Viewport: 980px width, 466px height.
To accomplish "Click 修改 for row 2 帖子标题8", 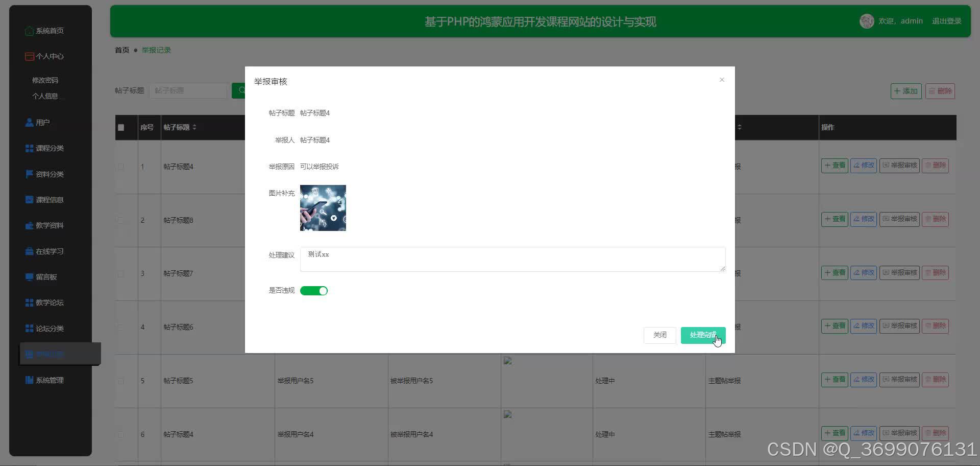I will click(863, 219).
